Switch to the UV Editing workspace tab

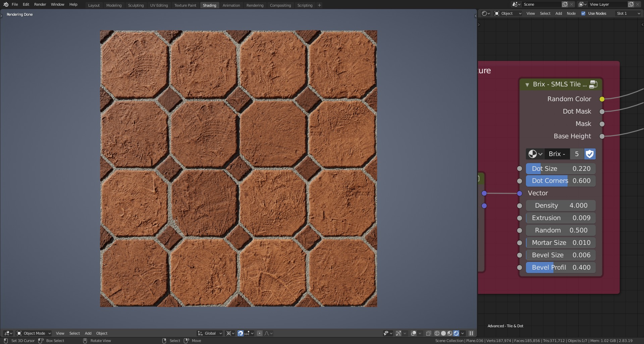(x=159, y=5)
